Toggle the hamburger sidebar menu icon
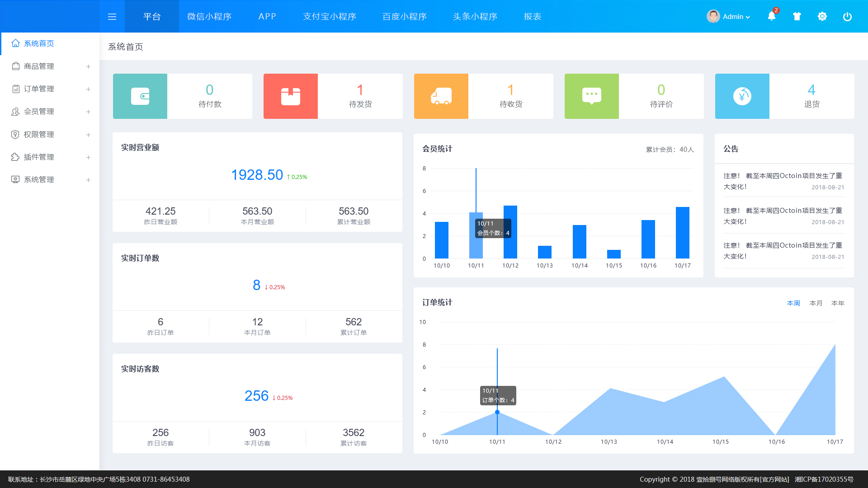 pyautogui.click(x=112, y=17)
